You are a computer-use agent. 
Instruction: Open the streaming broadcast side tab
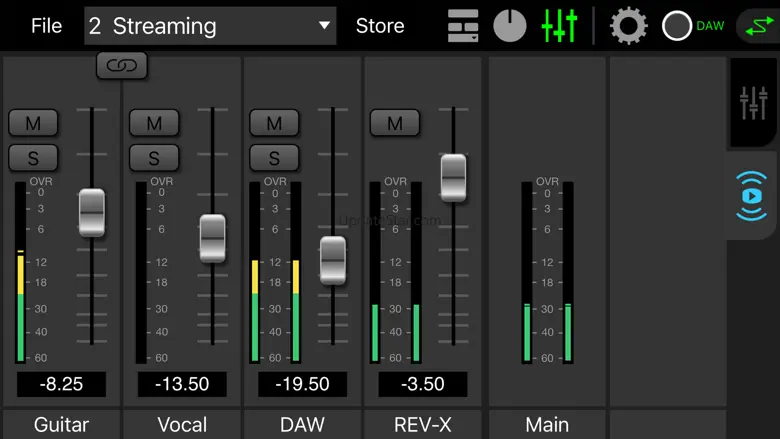(x=752, y=196)
